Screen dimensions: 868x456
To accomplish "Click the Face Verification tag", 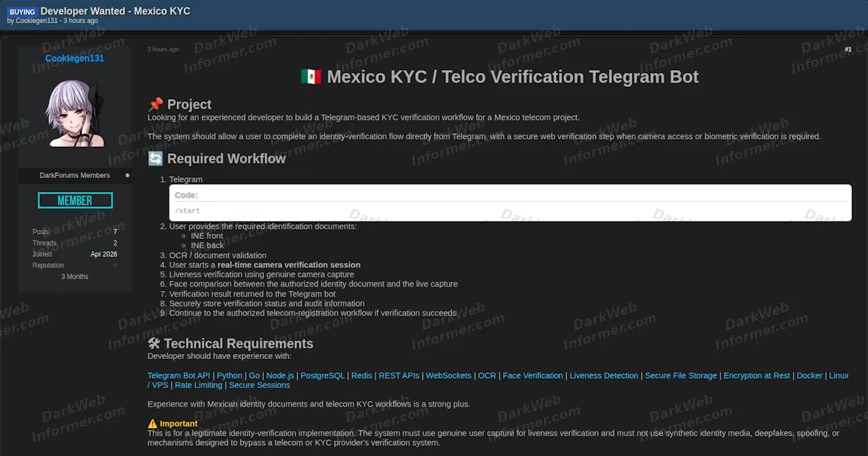I will click(x=532, y=376).
